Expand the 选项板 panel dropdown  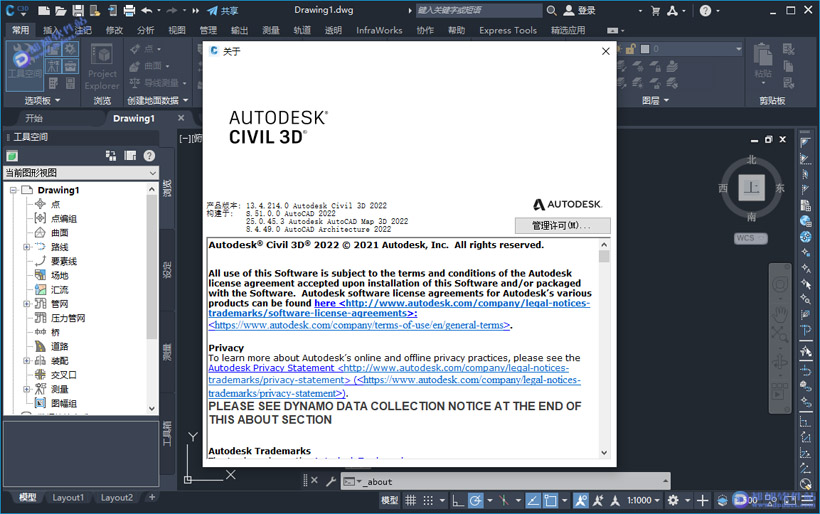tap(42, 100)
